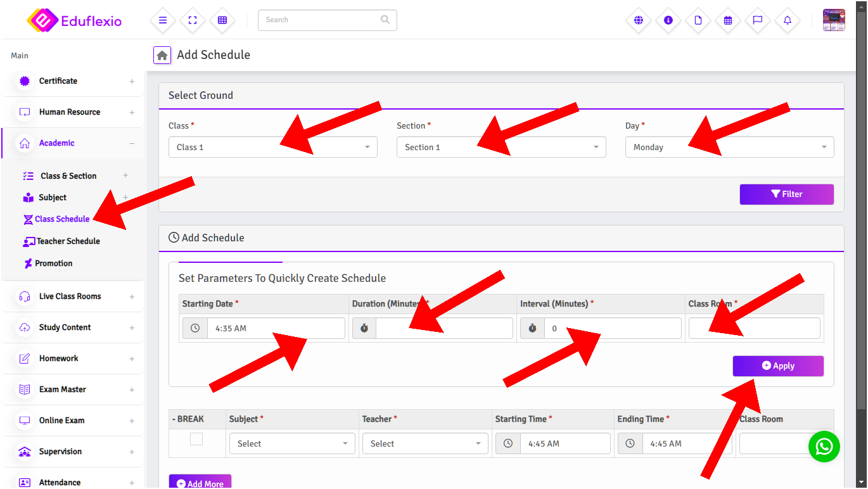
Task: Open the globe language icon
Action: pos(638,20)
